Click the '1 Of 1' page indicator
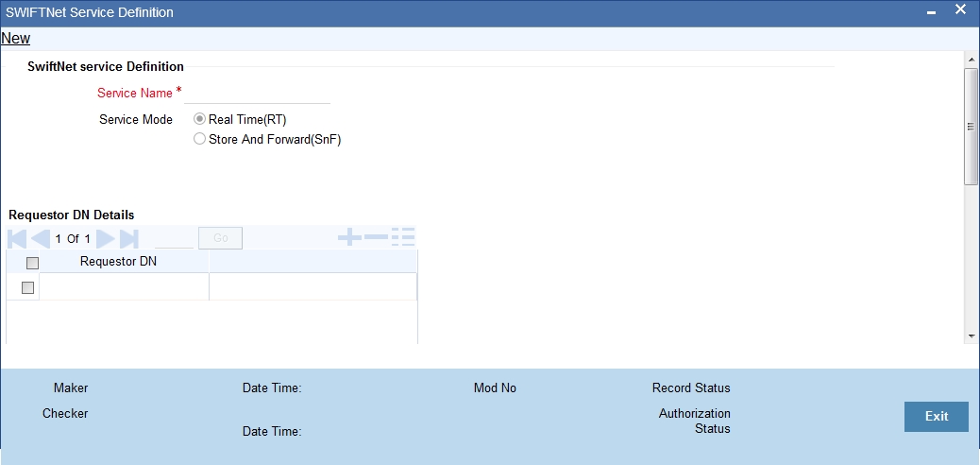The height and width of the screenshot is (465, 980). (x=73, y=238)
